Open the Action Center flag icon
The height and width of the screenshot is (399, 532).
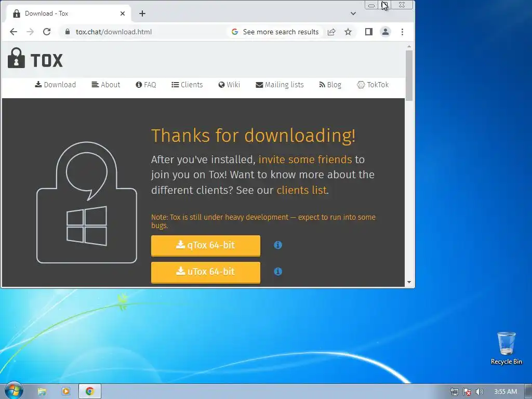point(467,392)
